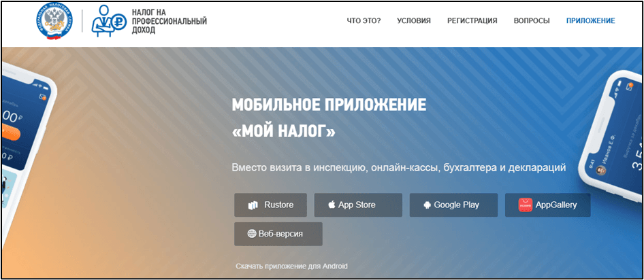Click the subtitle about inspection visits
The height and width of the screenshot is (280, 644).
point(398,167)
